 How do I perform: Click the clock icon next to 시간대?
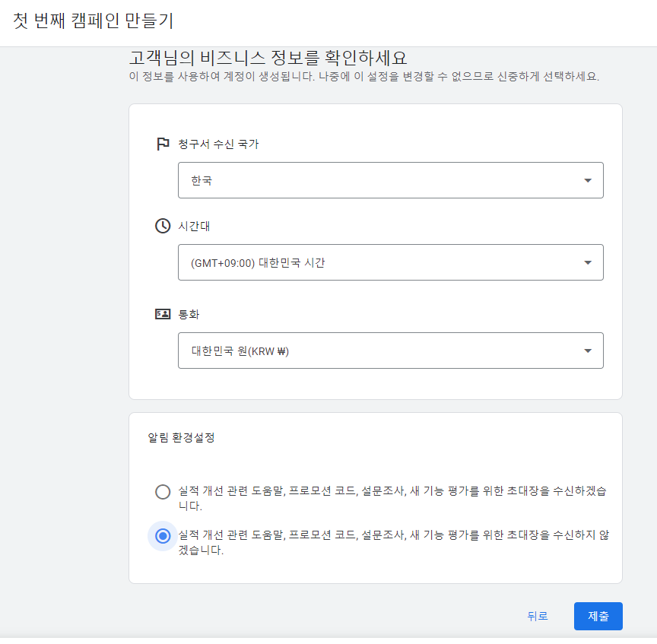tap(162, 226)
